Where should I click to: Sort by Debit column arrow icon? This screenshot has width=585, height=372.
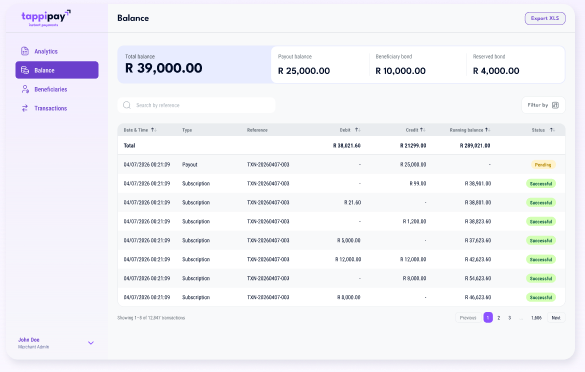point(357,130)
